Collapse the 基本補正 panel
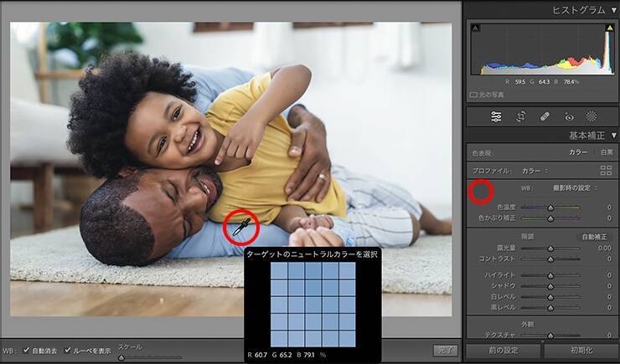This screenshot has width=620, height=364. coord(613,135)
